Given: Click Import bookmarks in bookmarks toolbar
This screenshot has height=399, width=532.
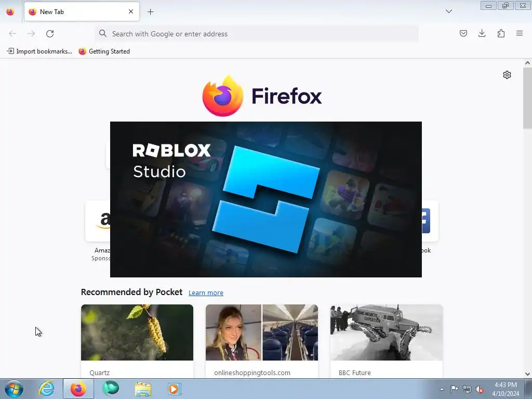Looking at the screenshot, I should click(39, 51).
